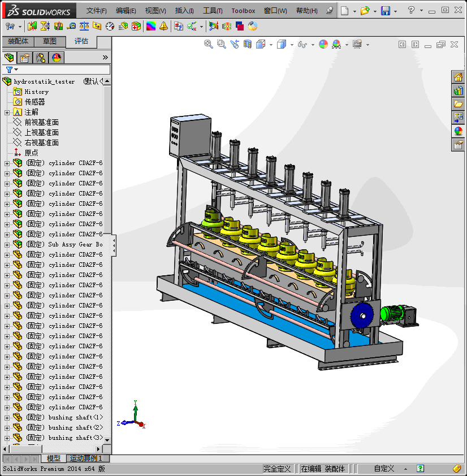Viewport: 467px width, 476px height.
Task: Open Hide/Show Items dropdown arrow
Action: tap(313, 45)
